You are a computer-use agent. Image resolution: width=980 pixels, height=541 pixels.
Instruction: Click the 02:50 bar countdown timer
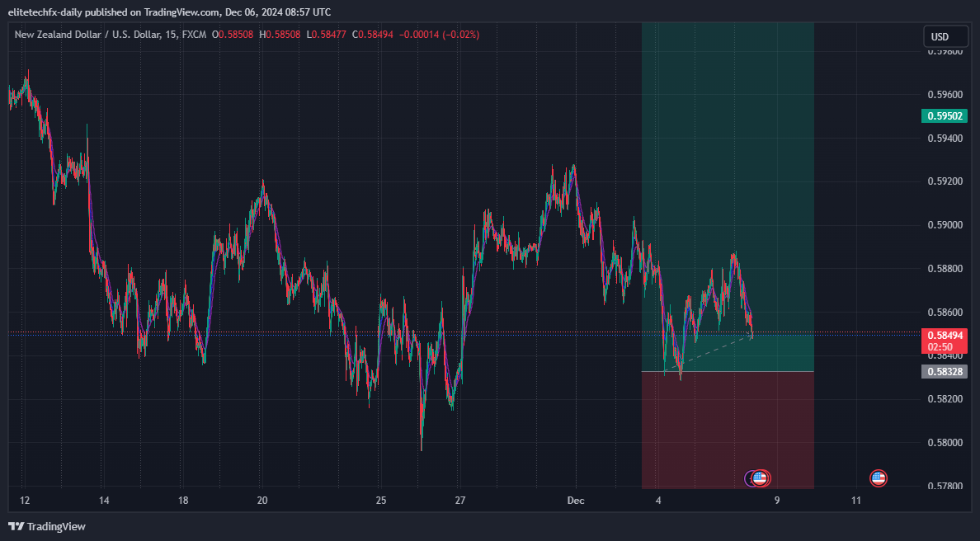940,347
